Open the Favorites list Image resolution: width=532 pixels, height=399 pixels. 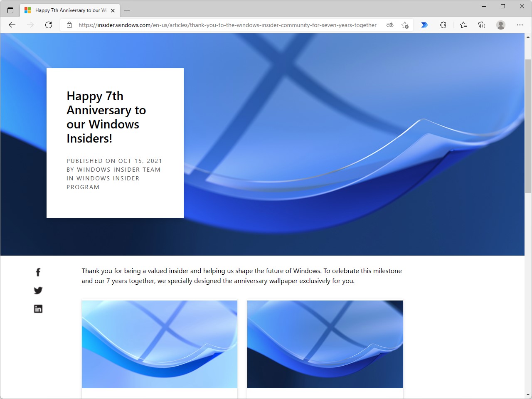[463, 25]
